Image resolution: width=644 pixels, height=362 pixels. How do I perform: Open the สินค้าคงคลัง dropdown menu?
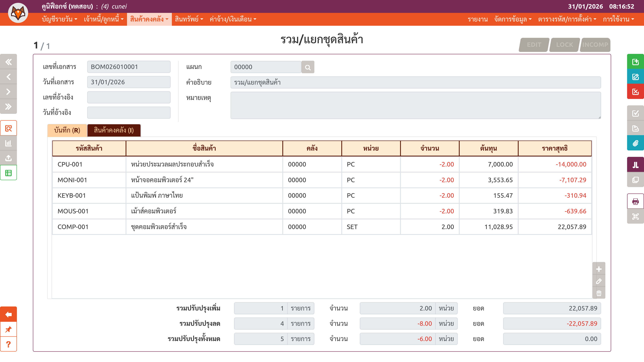coord(149,19)
